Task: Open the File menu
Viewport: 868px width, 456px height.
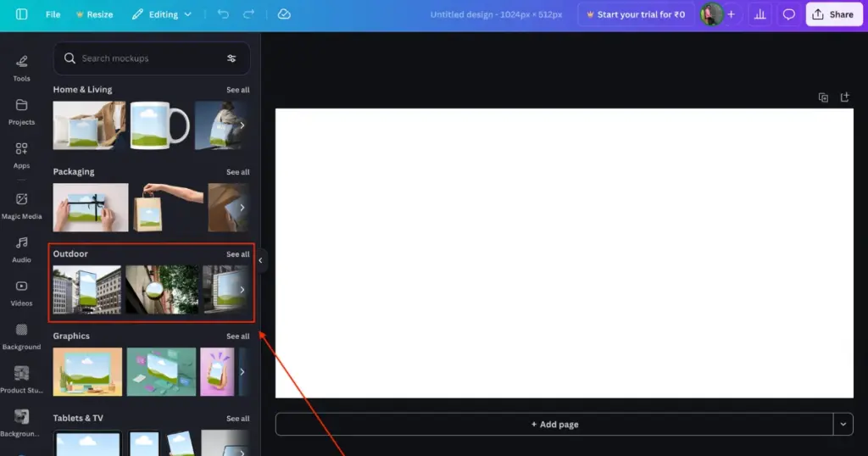Action: pos(53,14)
